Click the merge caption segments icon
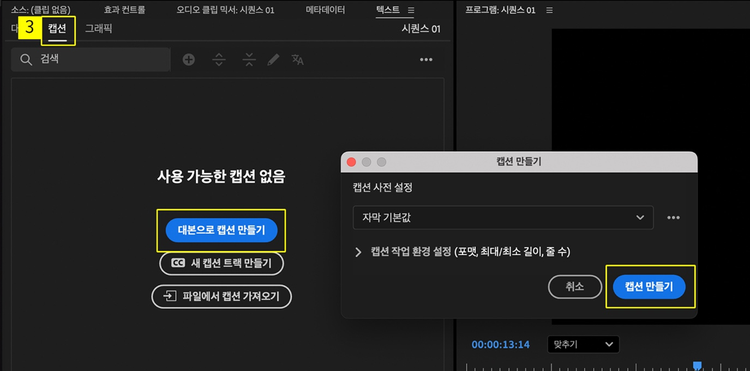750x371 pixels. pyautogui.click(x=249, y=60)
